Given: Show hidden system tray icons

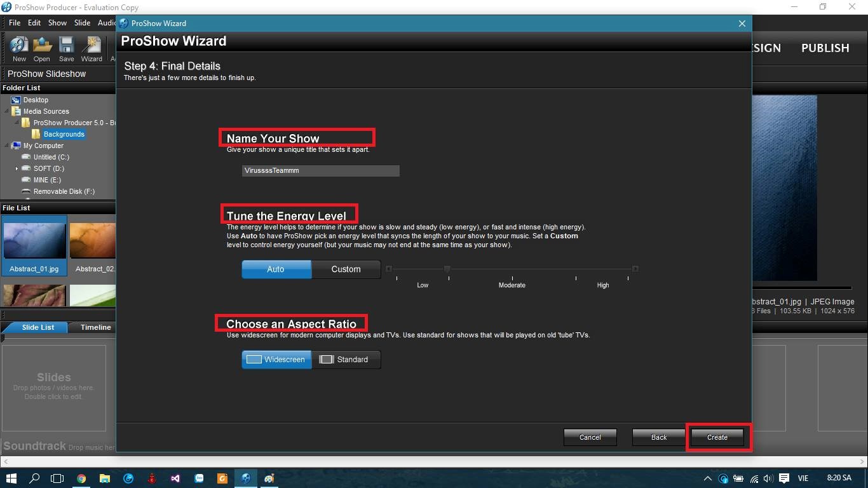Looking at the screenshot, I should coord(708,478).
